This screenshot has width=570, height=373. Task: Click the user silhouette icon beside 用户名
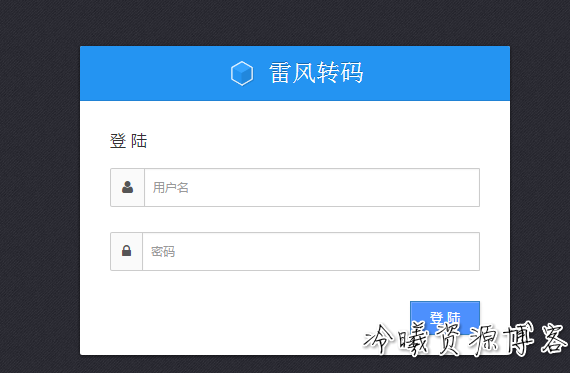point(127,187)
